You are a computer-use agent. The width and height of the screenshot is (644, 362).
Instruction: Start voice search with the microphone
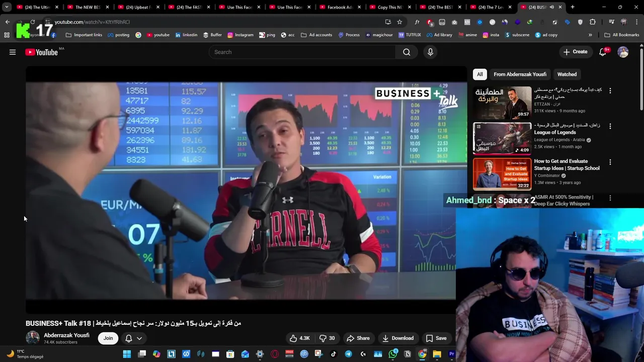click(430, 52)
